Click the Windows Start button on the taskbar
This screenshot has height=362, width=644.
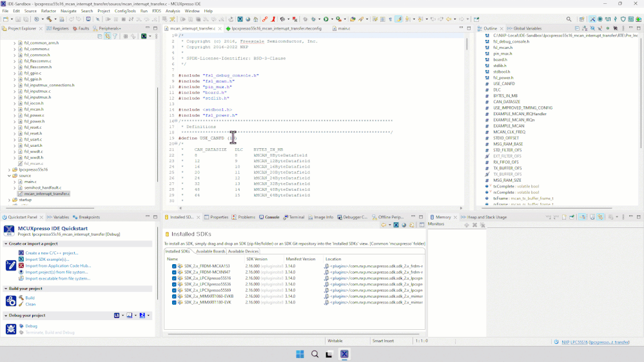pyautogui.click(x=300, y=354)
